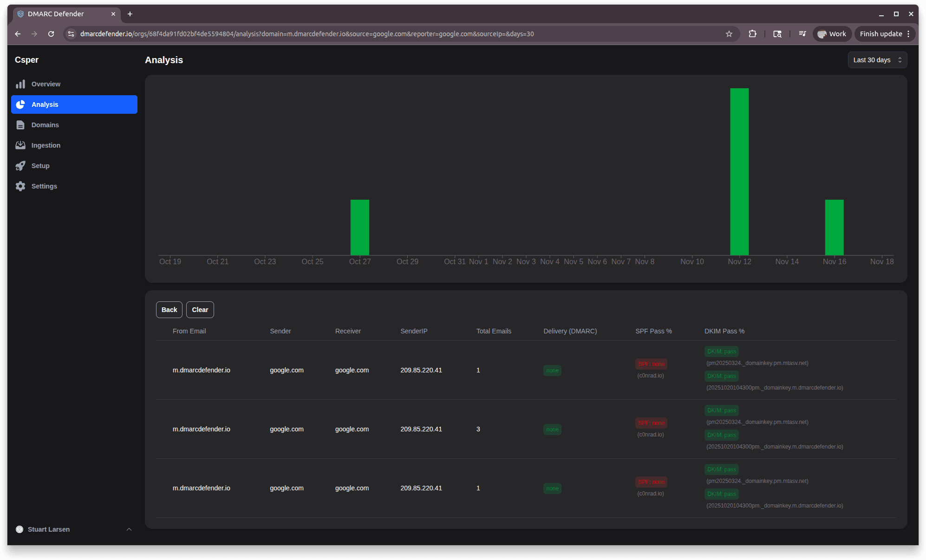Bookmark the page using the star icon
Image resolution: width=926 pixels, height=560 pixels.
pos(729,33)
